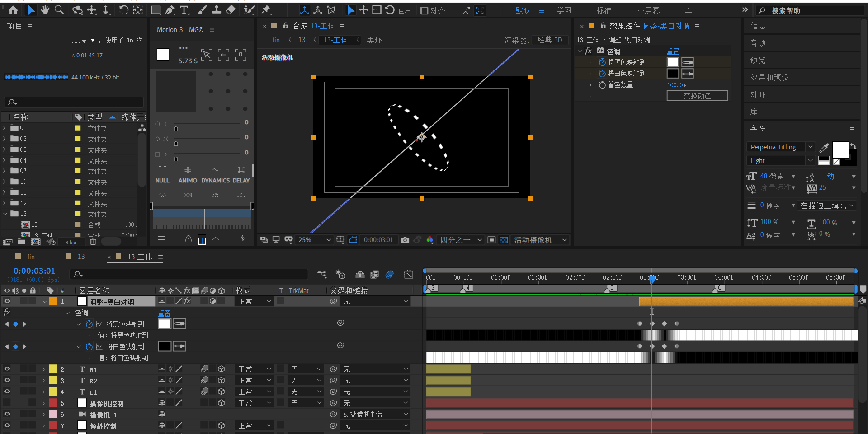Open the Perpetua Titling font dropdown

[781, 147]
